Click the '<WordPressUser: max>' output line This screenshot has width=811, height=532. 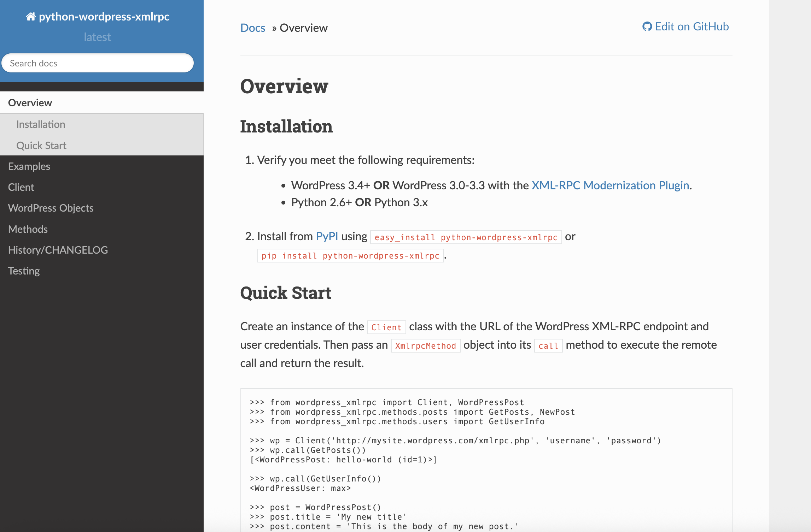coord(301,488)
